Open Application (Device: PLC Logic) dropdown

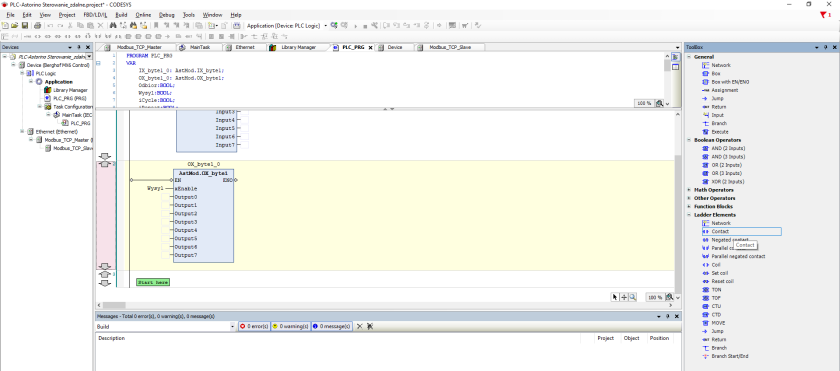click(326, 25)
